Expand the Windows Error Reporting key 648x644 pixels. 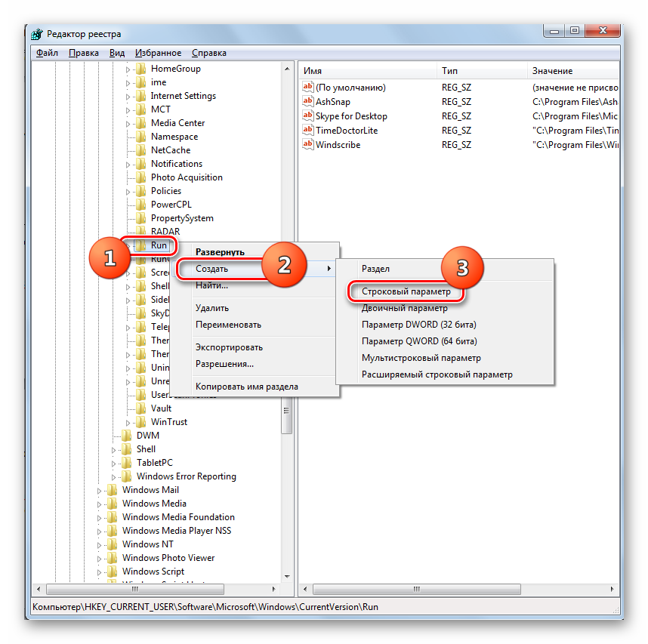pos(114,477)
